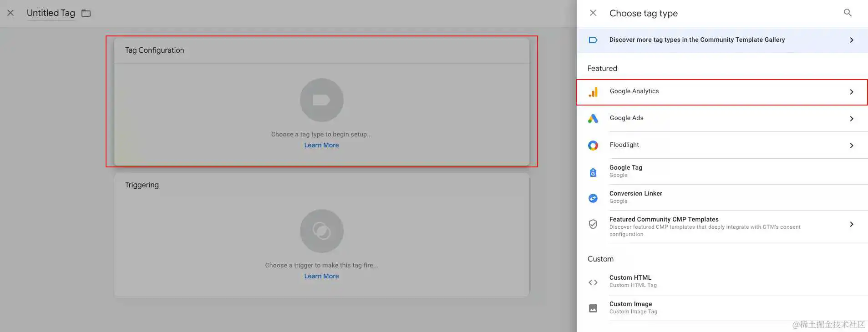The width and height of the screenshot is (868, 332).
Task: Click the folder icon beside Untitled Tag
Action: [x=86, y=13]
